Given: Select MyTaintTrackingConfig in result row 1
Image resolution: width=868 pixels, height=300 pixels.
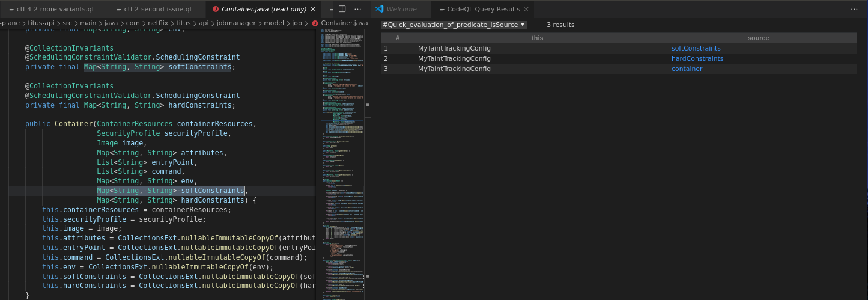Looking at the screenshot, I should coord(454,48).
